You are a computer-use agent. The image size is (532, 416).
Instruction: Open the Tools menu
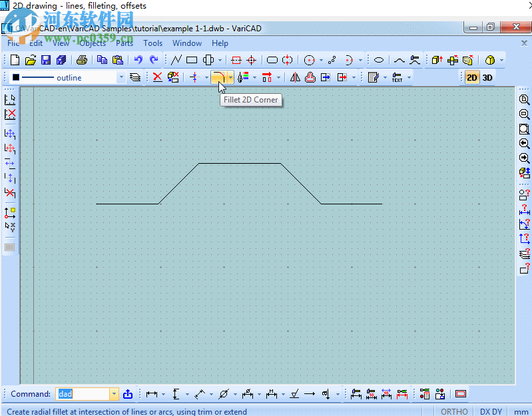coord(152,43)
